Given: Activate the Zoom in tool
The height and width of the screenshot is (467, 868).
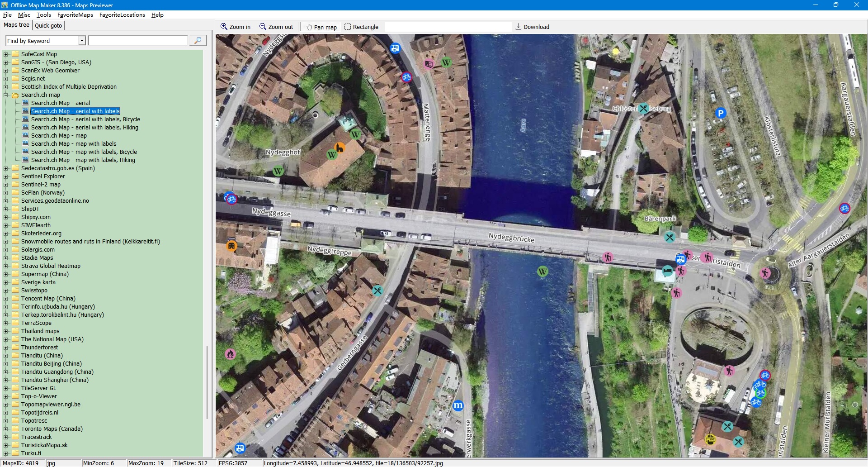Looking at the screenshot, I should point(236,27).
